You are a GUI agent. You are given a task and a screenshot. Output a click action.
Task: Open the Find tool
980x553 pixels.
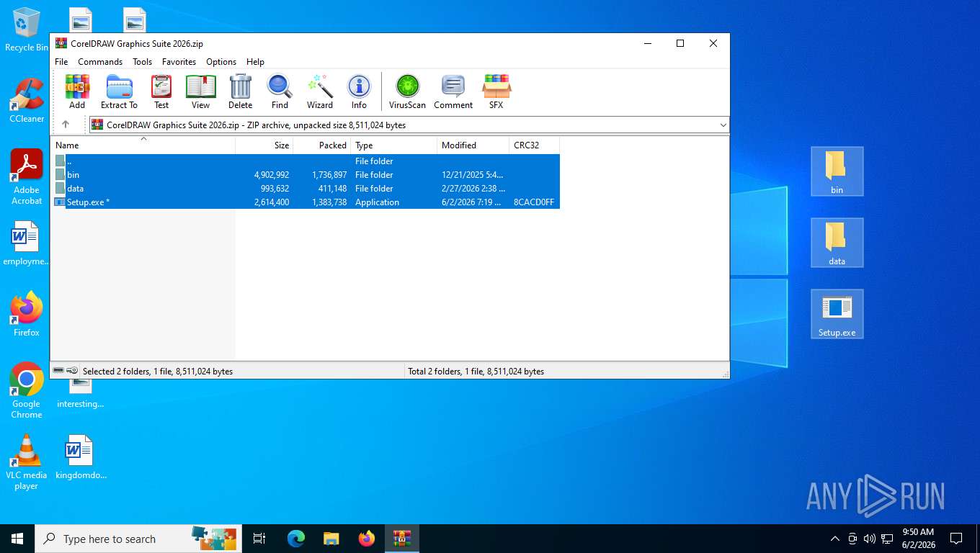[x=280, y=91]
